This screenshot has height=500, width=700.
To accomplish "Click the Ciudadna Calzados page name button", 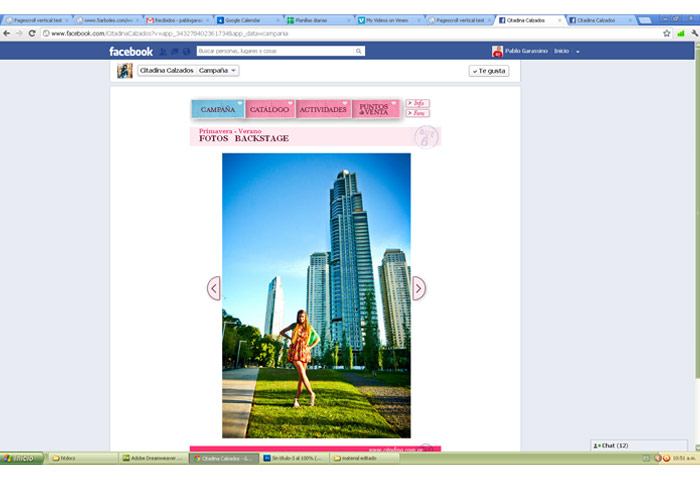I will tap(167, 71).
